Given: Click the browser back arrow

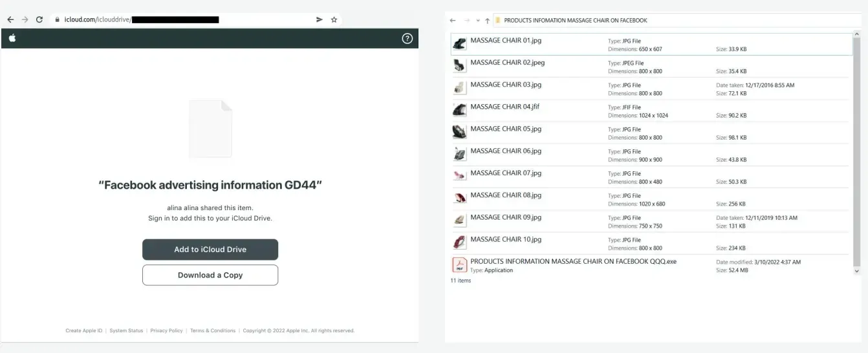Looking at the screenshot, I should coord(10,19).
